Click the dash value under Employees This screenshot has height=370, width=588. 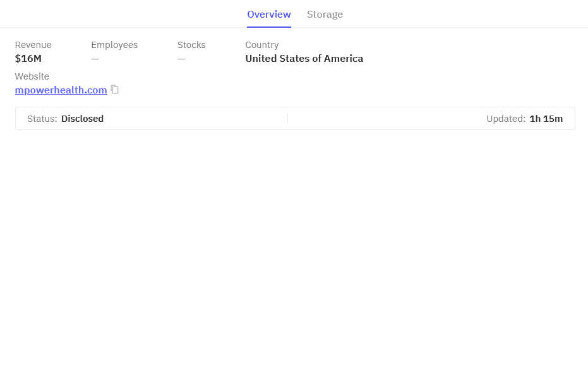coord(95,59)
